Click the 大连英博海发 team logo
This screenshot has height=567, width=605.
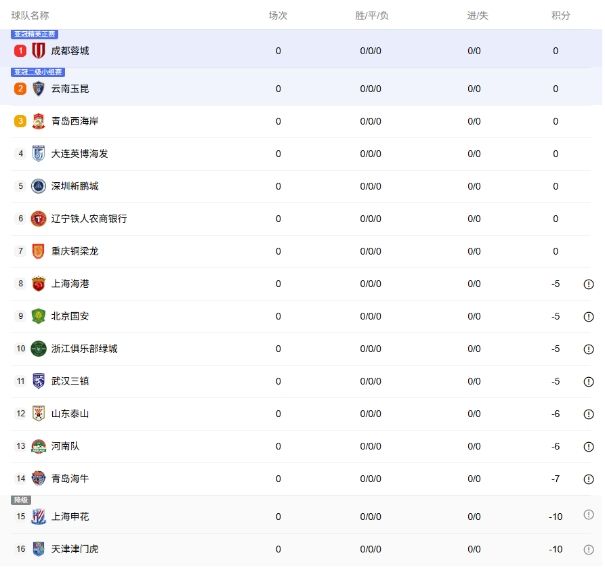tap(38, 154)
